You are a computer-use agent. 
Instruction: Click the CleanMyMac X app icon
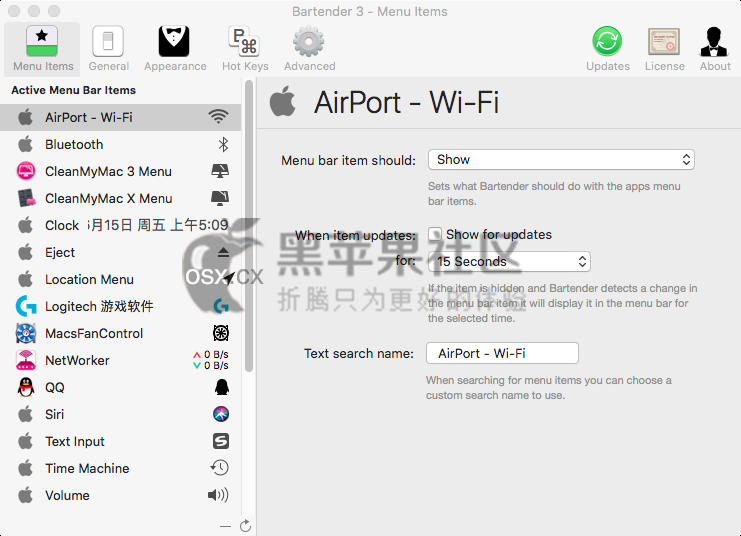coord(26,198)
